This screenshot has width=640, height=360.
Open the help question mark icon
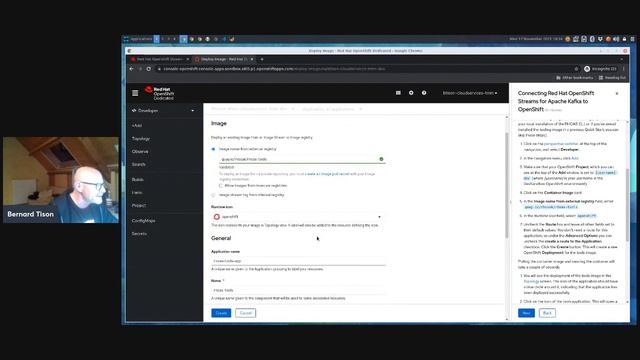pos(424,93)
